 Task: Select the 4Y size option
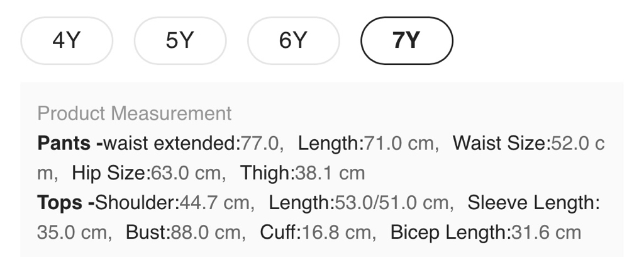(x=67, y=41)
